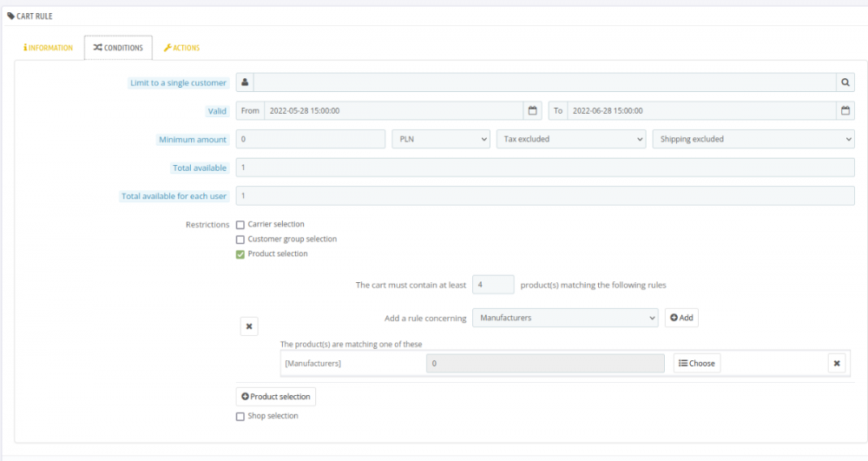The image size is (868, 461).
Task: Click the Cart Rule tag icon in header
Action: coord(11,16)
